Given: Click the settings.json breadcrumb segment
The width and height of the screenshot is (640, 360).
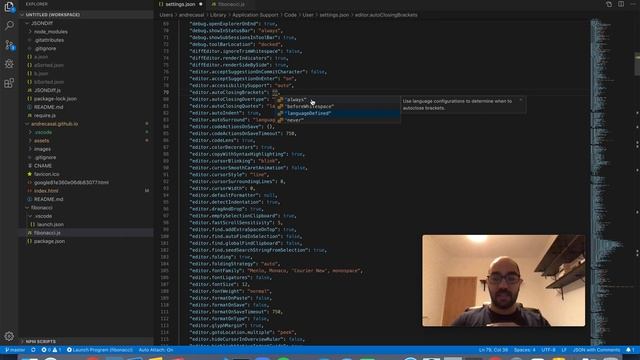Looking at the screenshot, I should pos(334,15).
